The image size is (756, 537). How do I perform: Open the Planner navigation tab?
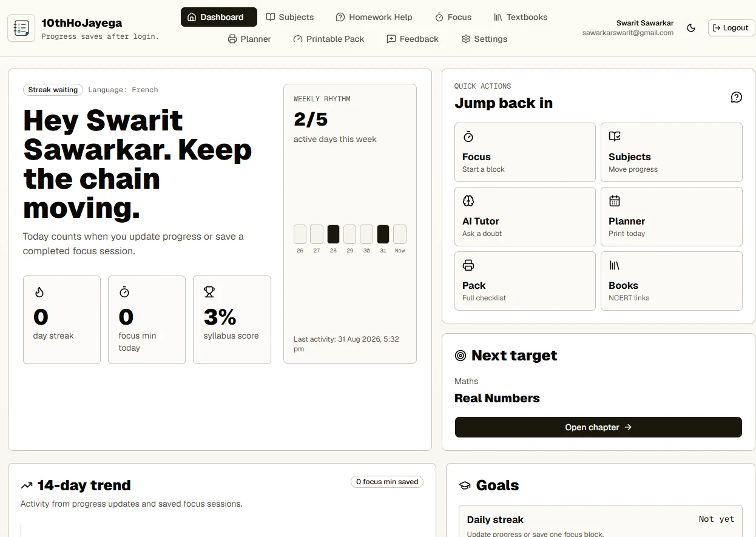point(249,39)
